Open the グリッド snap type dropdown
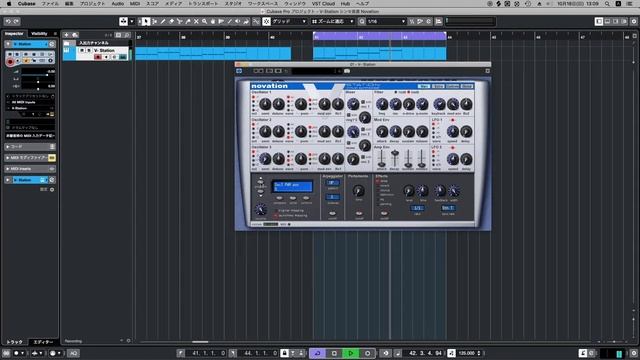Viewport: 640px width, 360px height. 289,21
